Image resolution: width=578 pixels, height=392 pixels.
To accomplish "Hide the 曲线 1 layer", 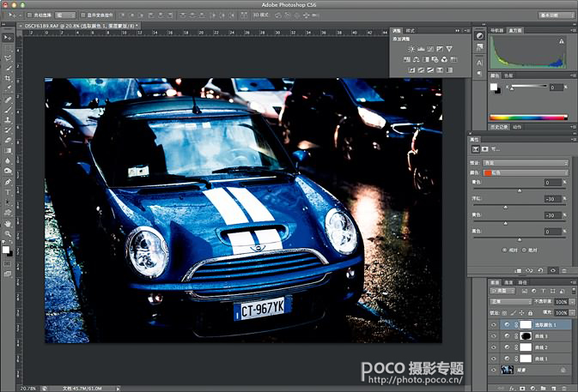I will 494,359.
